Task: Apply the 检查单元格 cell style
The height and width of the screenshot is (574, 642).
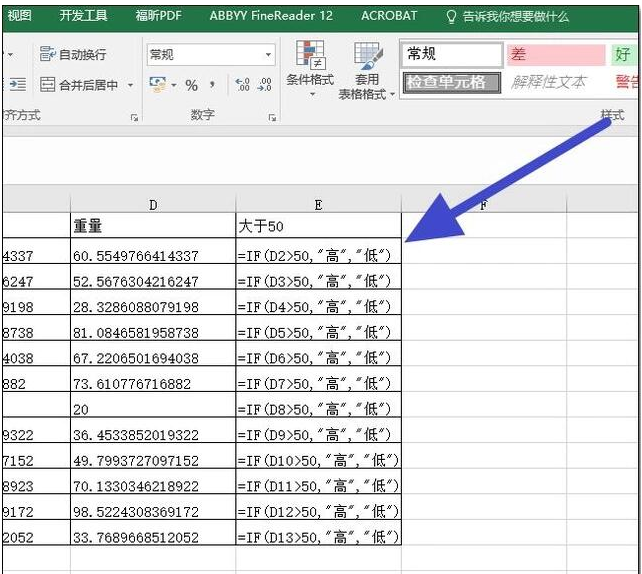Action: 452,83
